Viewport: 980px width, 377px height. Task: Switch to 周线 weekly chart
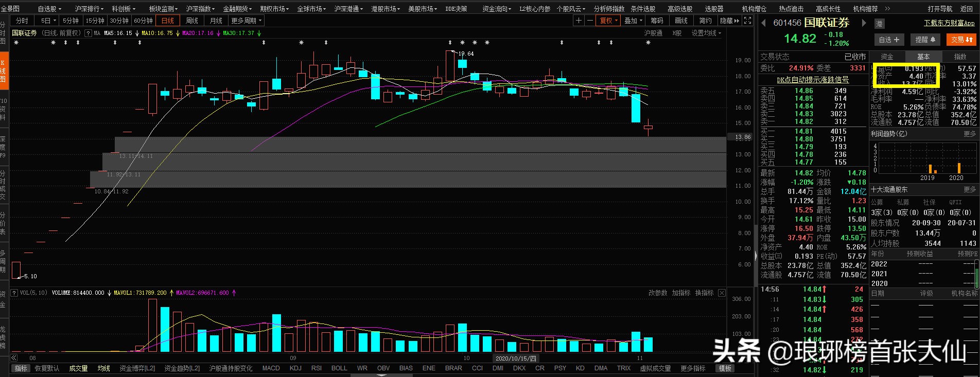192,21
